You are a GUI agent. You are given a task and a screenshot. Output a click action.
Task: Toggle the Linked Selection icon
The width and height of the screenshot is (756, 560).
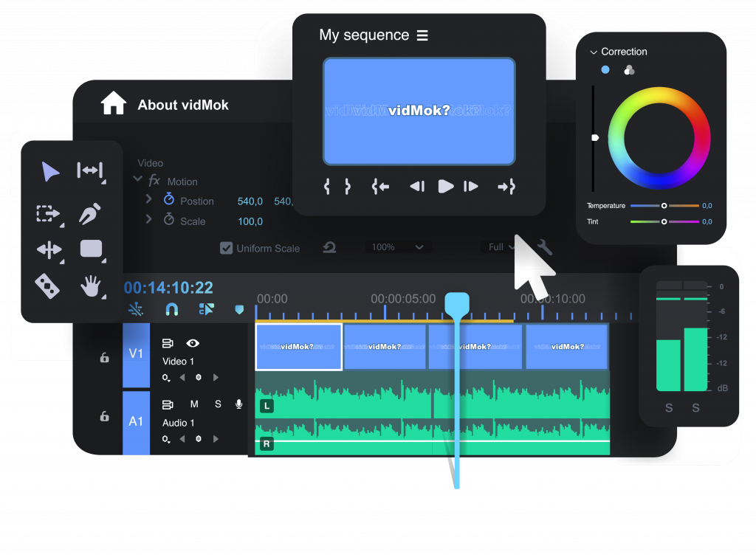pyautogui.click(x=207, y=309)
